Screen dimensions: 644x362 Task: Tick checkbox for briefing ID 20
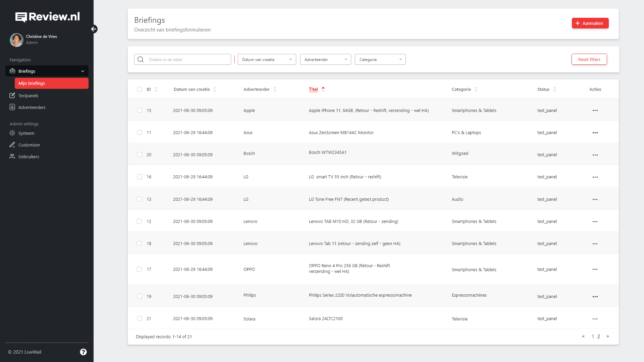(x=140, y=155)
